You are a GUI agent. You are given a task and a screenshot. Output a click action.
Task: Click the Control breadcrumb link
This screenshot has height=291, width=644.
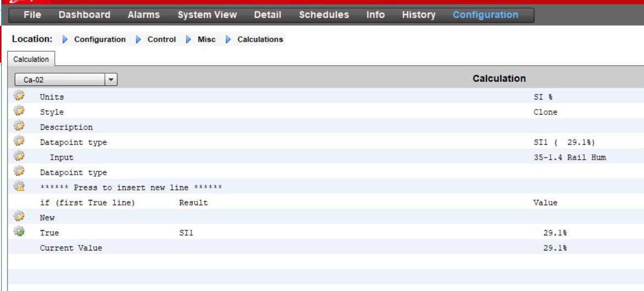point(161,40)
